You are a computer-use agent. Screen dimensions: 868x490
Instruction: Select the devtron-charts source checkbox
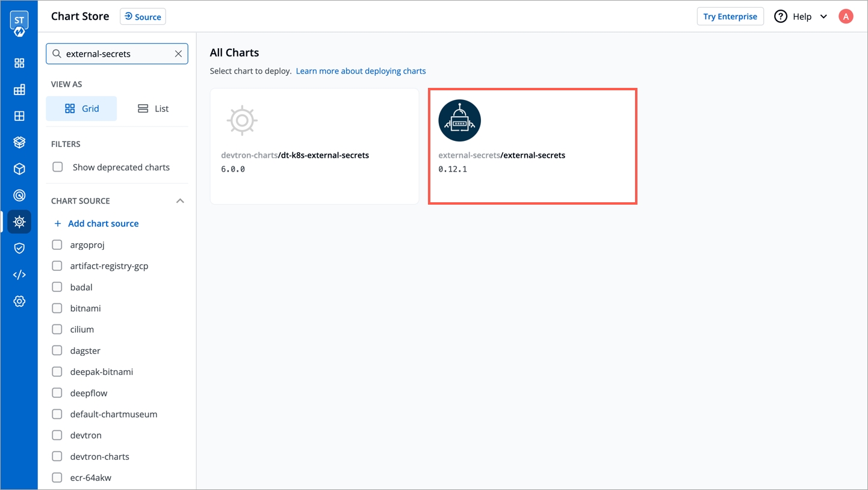pos(57,456)
